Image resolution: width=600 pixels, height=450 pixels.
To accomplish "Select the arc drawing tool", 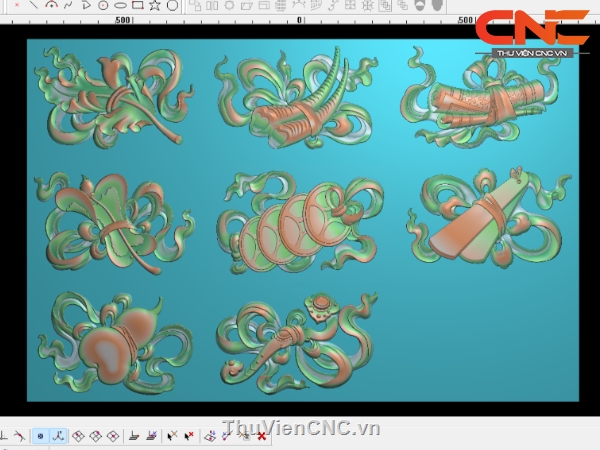I will 51,5.
